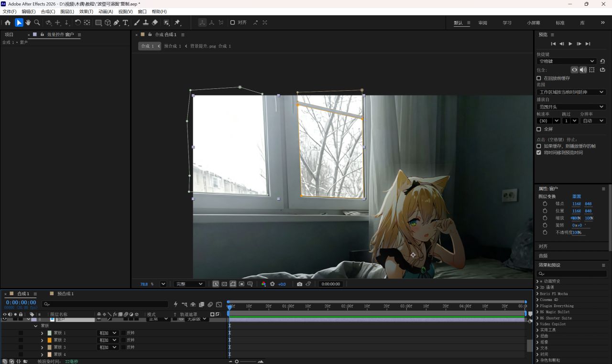Open the mode dropdown for 蒙板 1
Image resolution: width=612 pixels, height=364 pixels.
click(x=108, y=333)
